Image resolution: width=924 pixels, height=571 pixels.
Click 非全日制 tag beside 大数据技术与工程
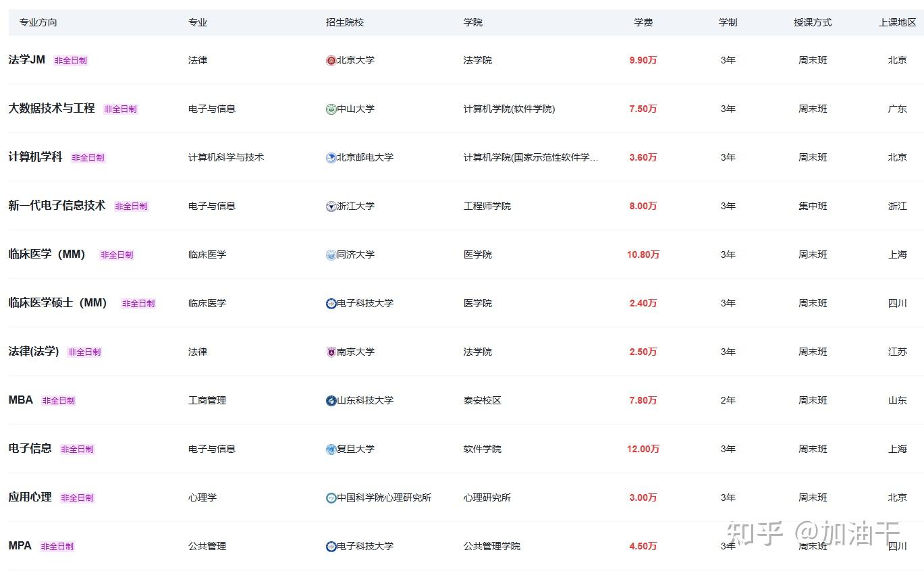120,109
